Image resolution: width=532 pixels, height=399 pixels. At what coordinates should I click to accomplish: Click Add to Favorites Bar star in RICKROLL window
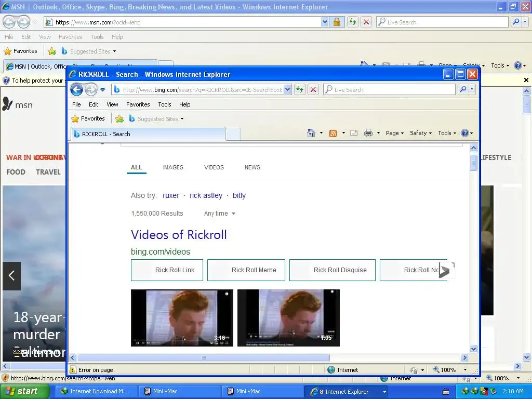tap(119, 119)
